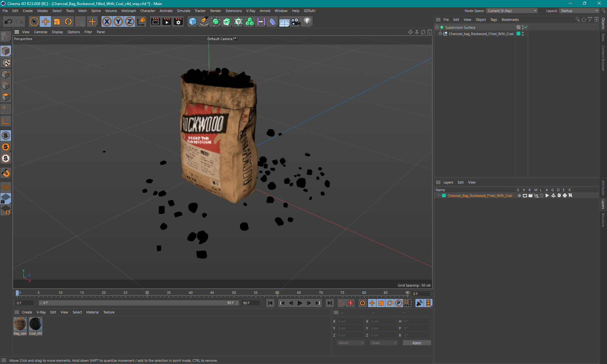Select the Rotate tool
Screen dimensions: 607x364
pos(68,21)
